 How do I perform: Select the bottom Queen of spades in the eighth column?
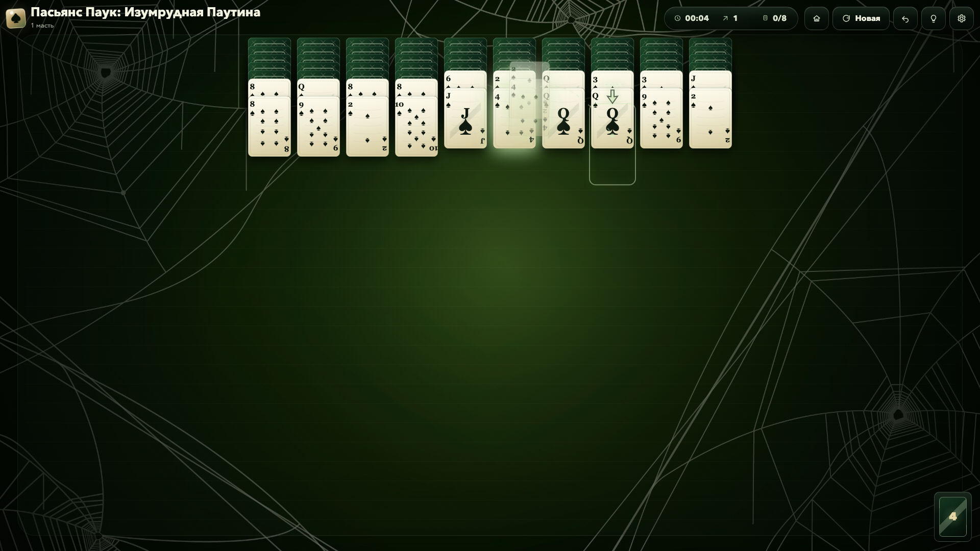[612, 118]
